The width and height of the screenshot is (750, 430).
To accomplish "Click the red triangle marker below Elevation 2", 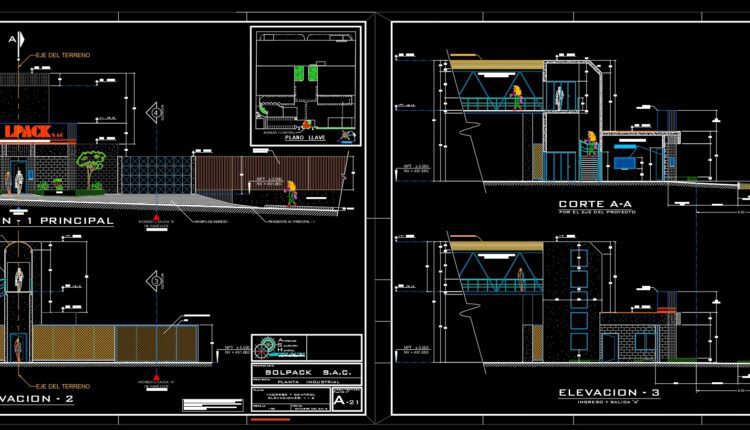I will (x=156, y=377).
